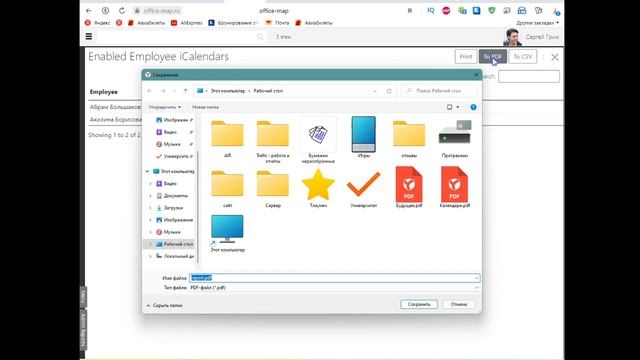Select the Trello - работа и отчёты folder

pyautogui.click(x=273, y=141)
